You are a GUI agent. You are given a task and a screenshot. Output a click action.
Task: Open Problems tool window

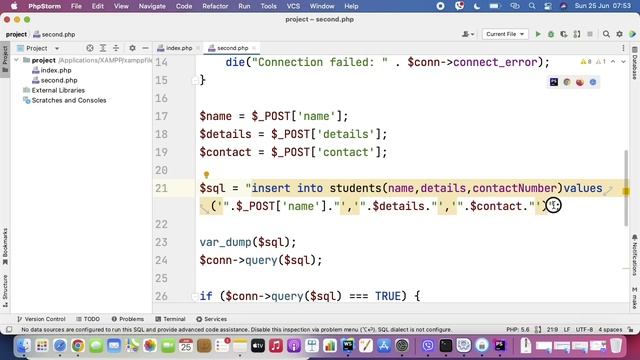(127, 319)
